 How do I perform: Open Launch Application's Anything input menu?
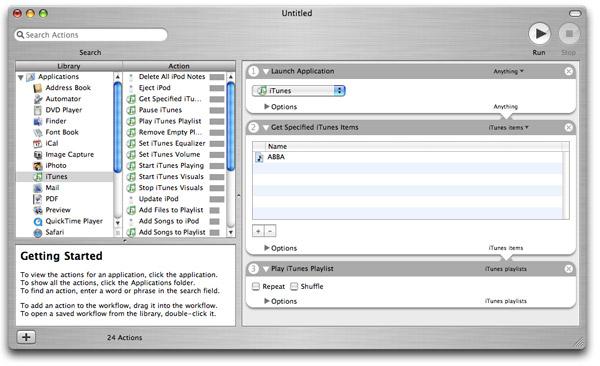tap(508, 71)
